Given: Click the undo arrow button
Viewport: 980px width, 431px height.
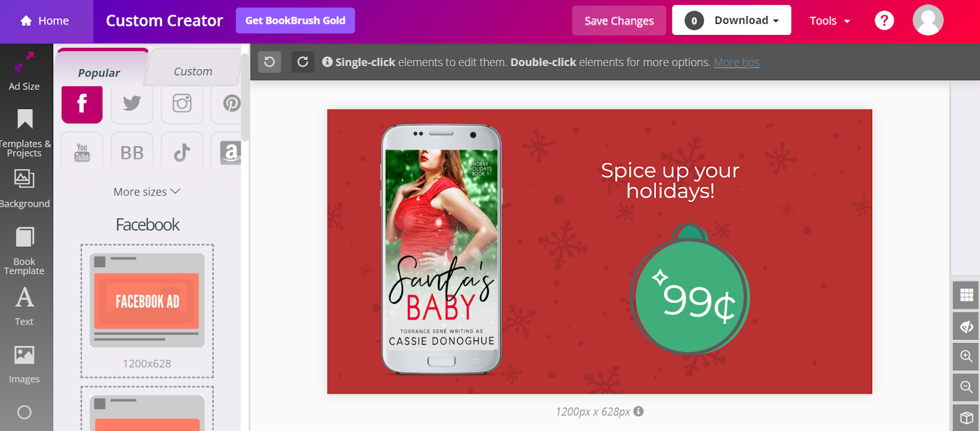Looking at the screenshot, I should (x=269, y=62).
